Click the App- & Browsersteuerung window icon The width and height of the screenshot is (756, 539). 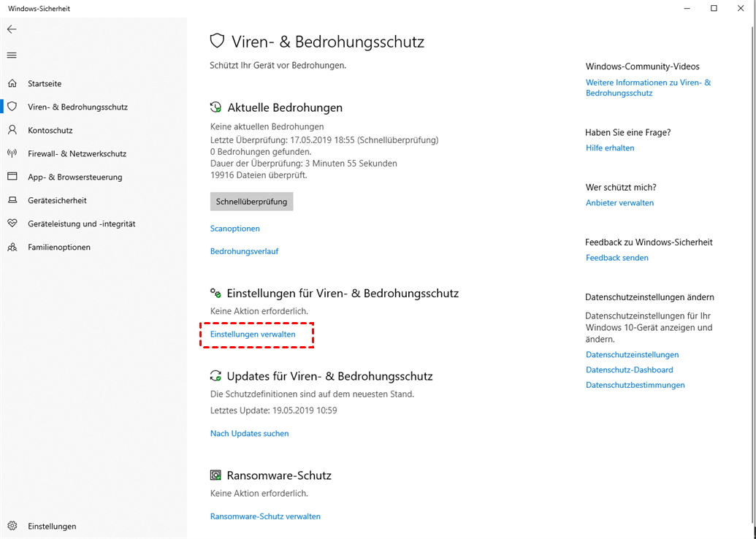click(12, 177)
